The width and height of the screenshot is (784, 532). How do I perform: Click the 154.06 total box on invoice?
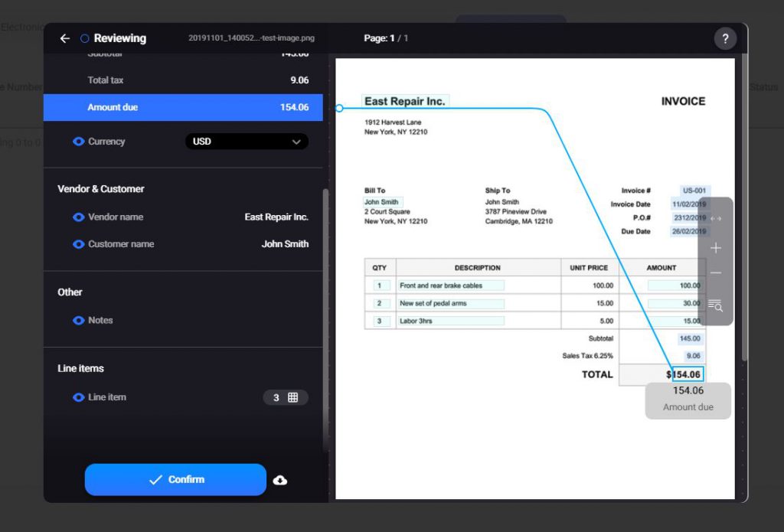click(x=688, y=374)
